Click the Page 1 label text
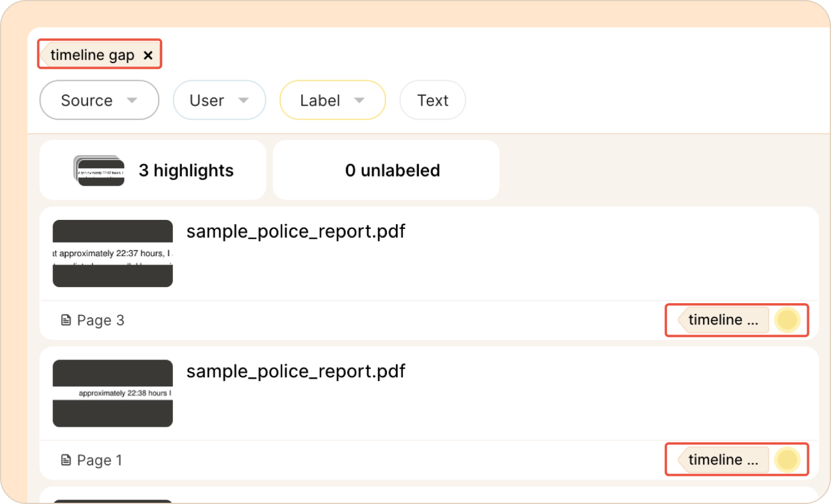Viewport: 831px width, 504px height. (100, 460)
